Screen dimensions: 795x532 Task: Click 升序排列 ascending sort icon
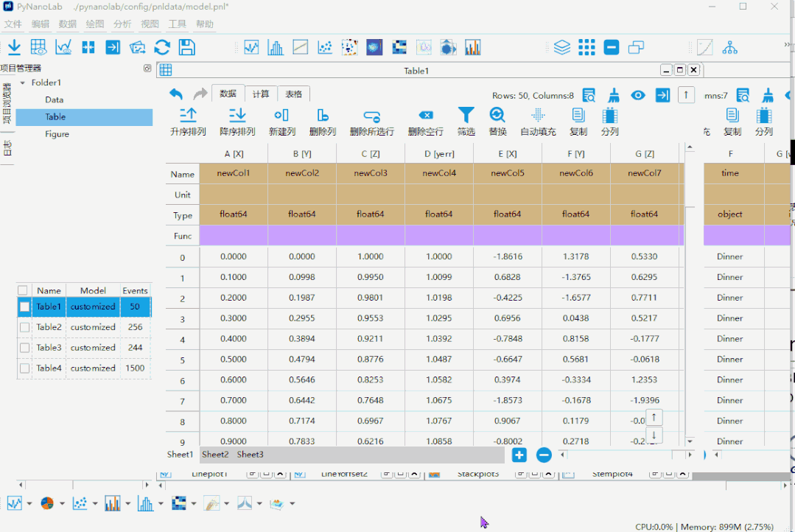click(188, 116)
